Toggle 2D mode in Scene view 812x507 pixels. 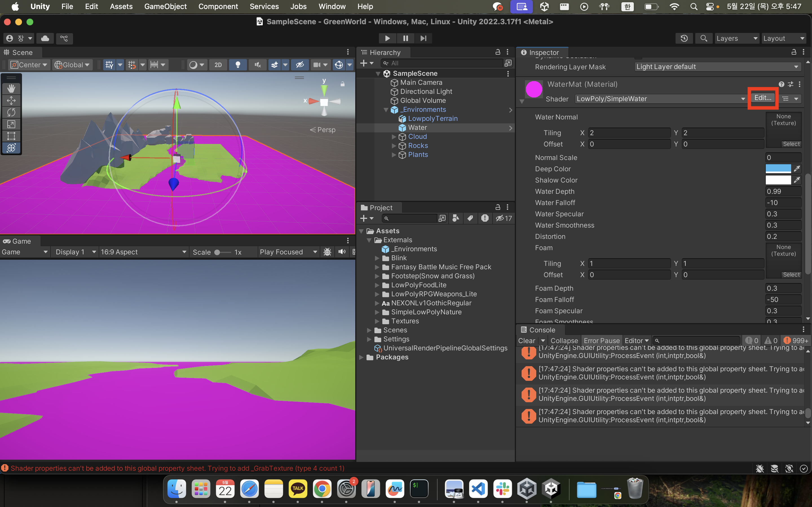(218, 65)
